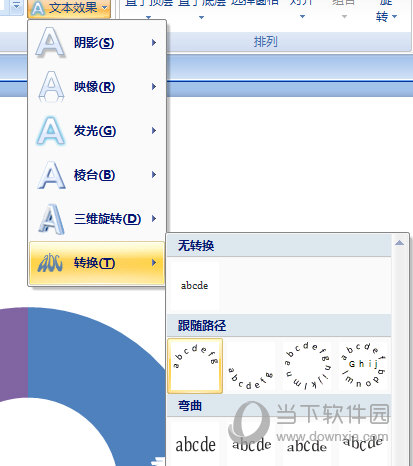Select the 转换(T) transform menu item
413x466 pixels.
pos(97,263)
